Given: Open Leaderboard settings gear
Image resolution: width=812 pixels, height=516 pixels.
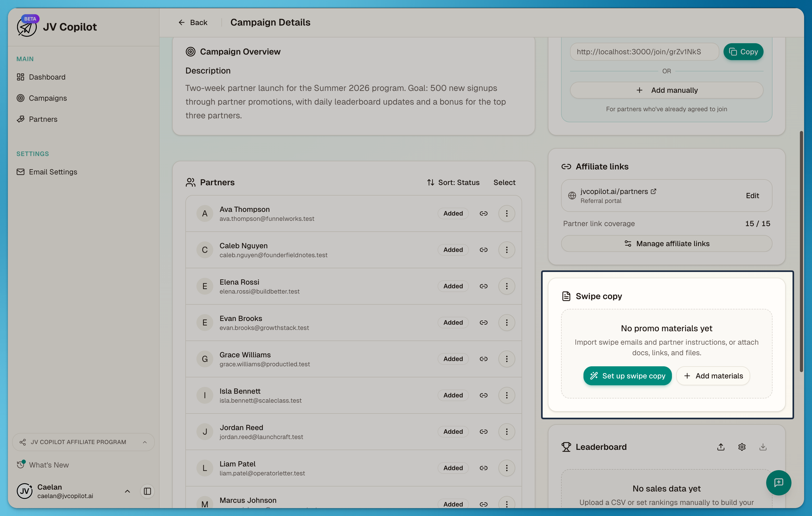Looking at the screenshot, I should pos(742,447).
